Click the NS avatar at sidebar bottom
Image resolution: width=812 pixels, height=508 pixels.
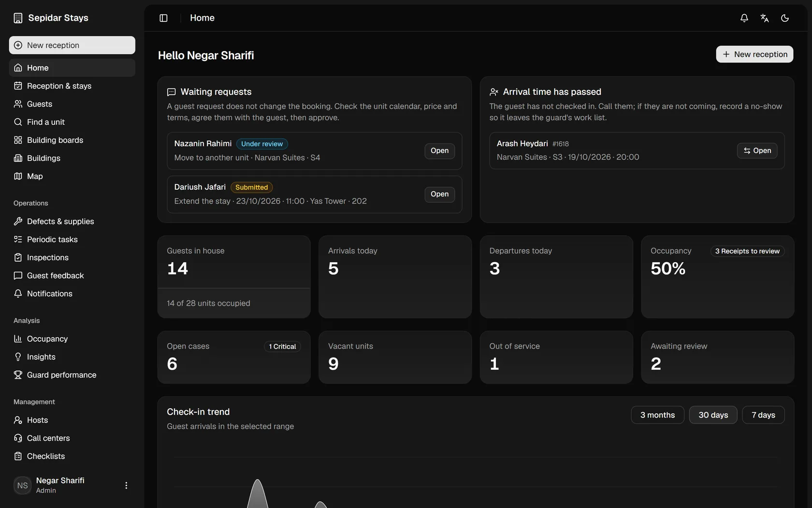[x=23, y=485]
